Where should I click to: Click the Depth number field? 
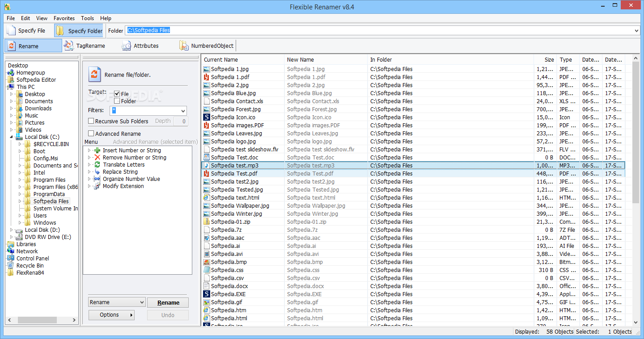point(181,121)
